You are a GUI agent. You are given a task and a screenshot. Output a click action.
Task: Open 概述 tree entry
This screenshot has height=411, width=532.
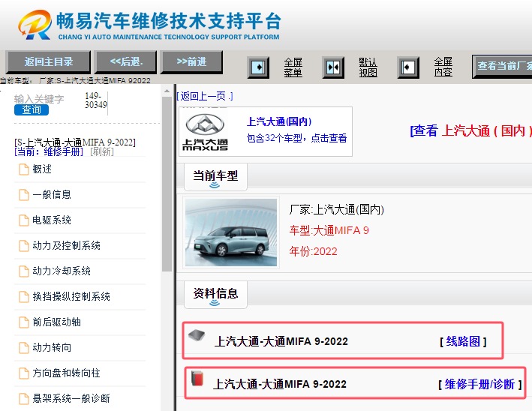42,169
